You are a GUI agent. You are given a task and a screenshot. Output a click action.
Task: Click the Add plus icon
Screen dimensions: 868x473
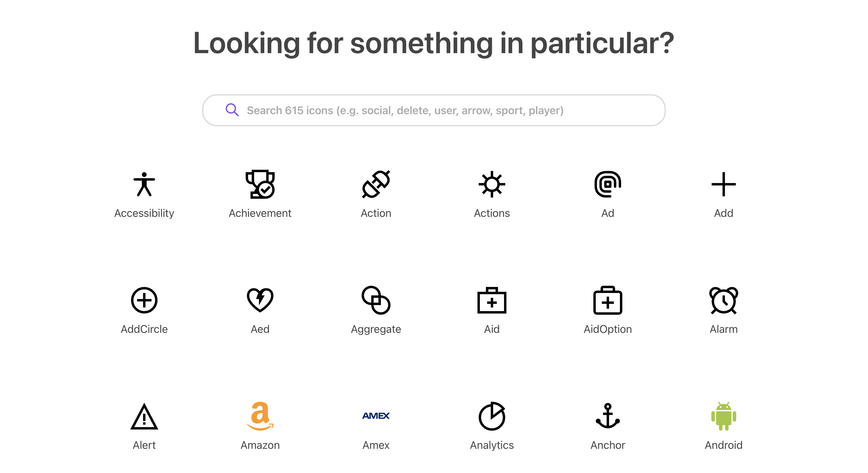[723, 184]
